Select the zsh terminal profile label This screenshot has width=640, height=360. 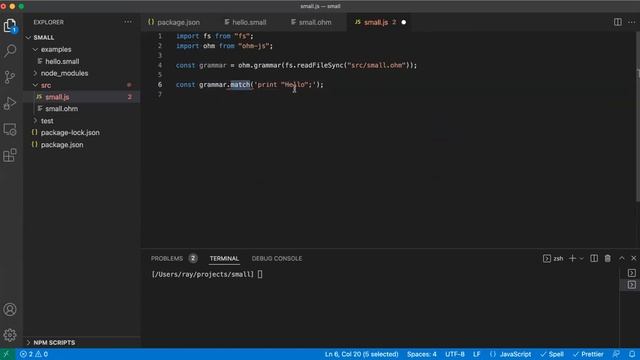[x=553, y=258]
